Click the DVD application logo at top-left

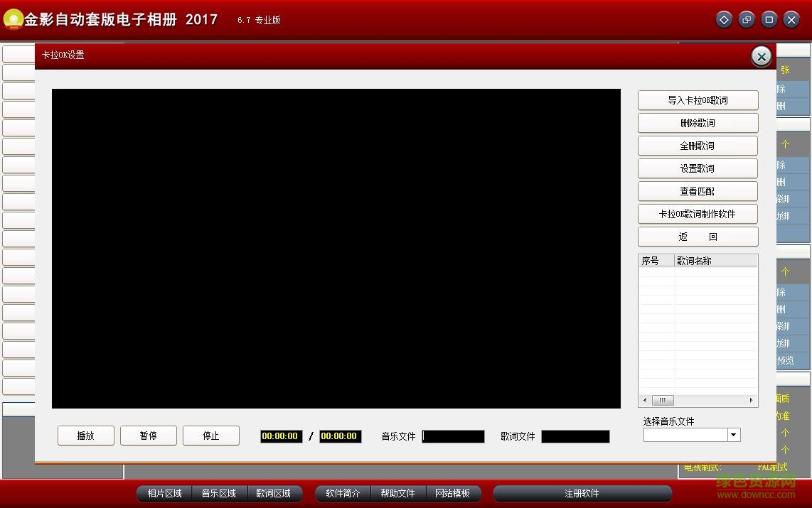click(x=12, y=19)
